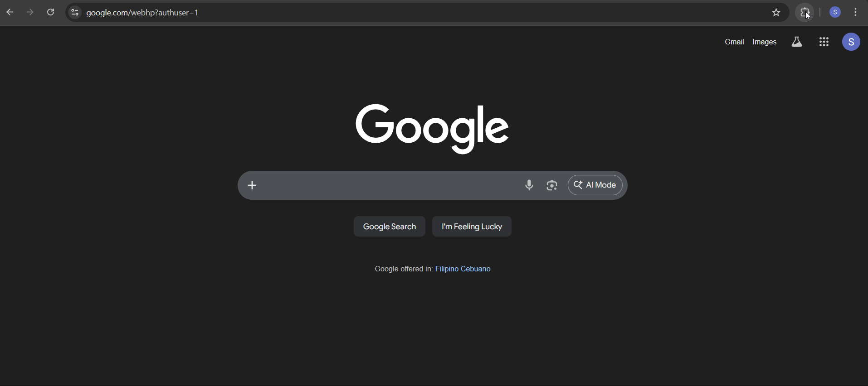Open the Images link
The image size is (868, 386).
pos(765,42)
